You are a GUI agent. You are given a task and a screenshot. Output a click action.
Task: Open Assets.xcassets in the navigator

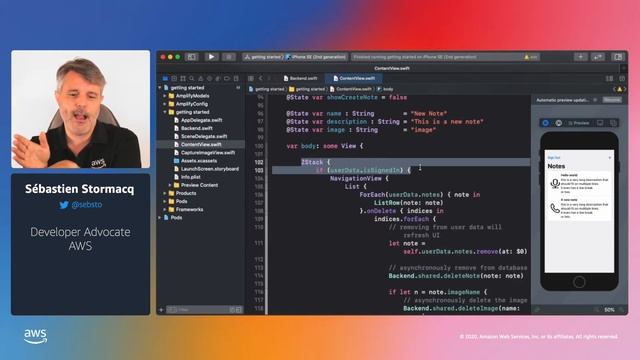pos(198,161)
